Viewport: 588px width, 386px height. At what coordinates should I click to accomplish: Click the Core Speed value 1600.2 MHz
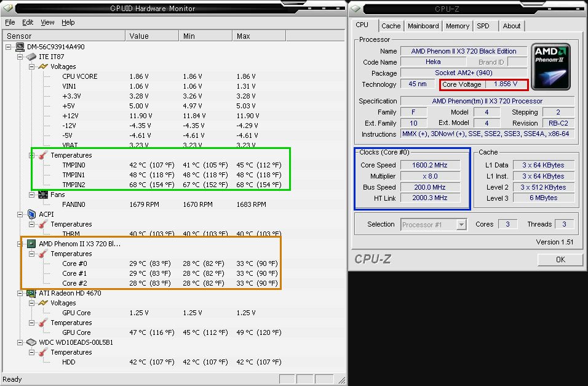pyautogui.click(x=430, y=165)
